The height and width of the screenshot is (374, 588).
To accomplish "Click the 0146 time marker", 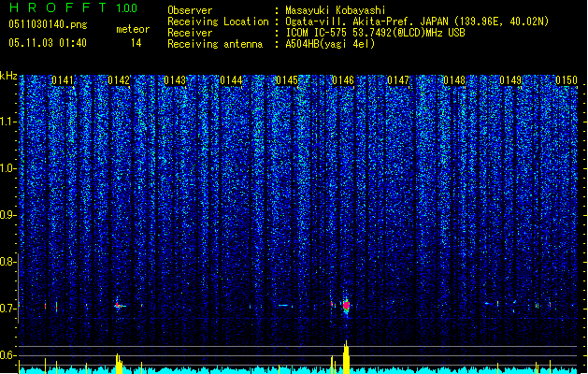I will 343,80.
